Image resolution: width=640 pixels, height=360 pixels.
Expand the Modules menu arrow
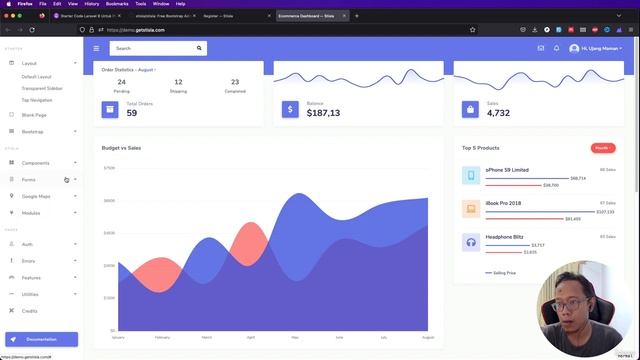point(75,213)
